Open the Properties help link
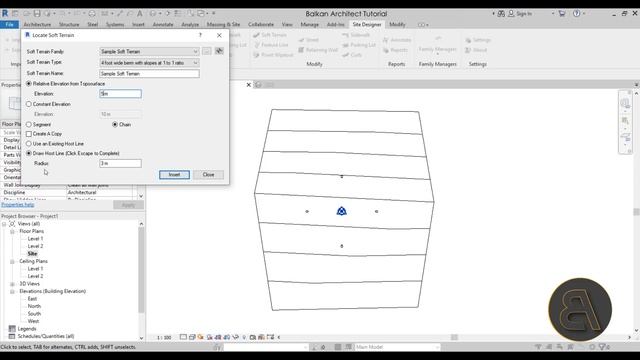Screen dimensions: 640x360 [x=18, y=204]
